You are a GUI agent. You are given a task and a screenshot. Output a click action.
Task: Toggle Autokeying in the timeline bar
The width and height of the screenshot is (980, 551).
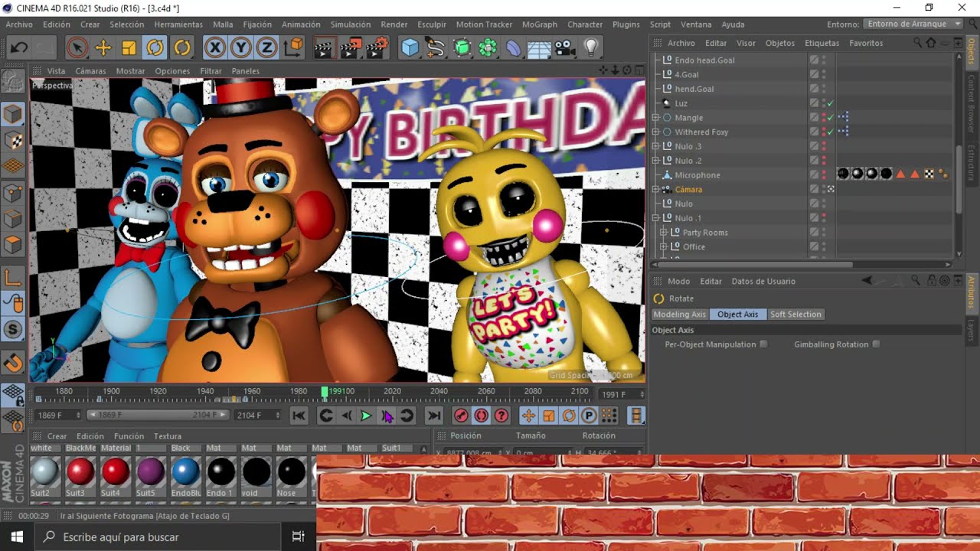pyautogui.click(x=482, y=416)
